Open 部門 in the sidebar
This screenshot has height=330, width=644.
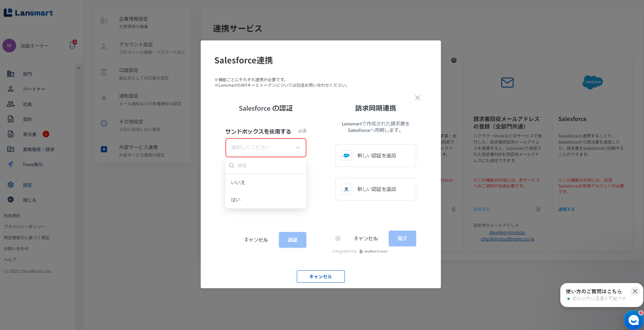[27, 74]
